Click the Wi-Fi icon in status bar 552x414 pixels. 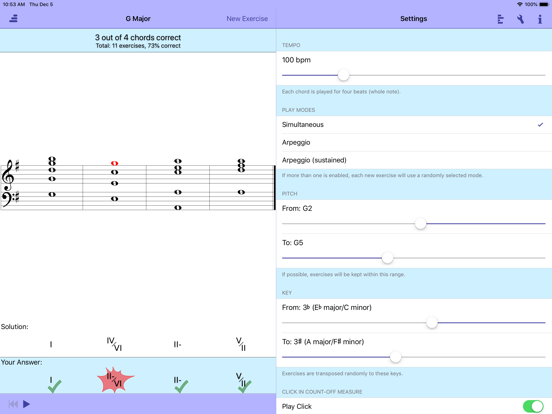click(x=519, y=4)
